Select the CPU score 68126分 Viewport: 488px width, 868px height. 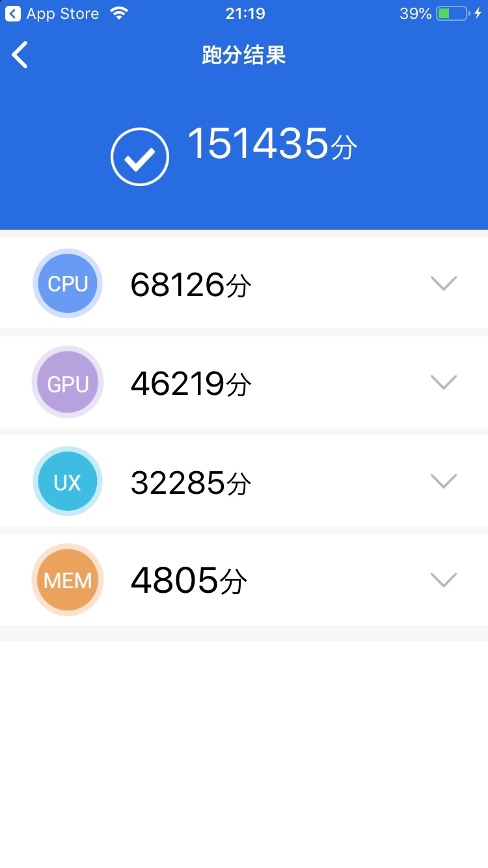(x=191, y=285)
